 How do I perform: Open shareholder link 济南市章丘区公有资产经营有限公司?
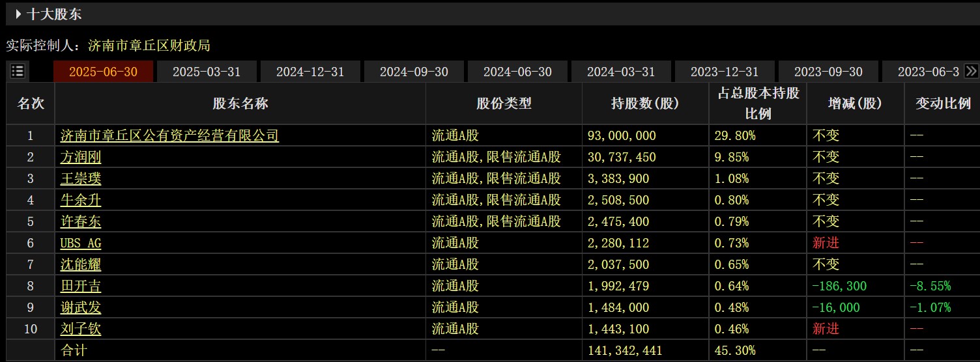pos(169,135)
